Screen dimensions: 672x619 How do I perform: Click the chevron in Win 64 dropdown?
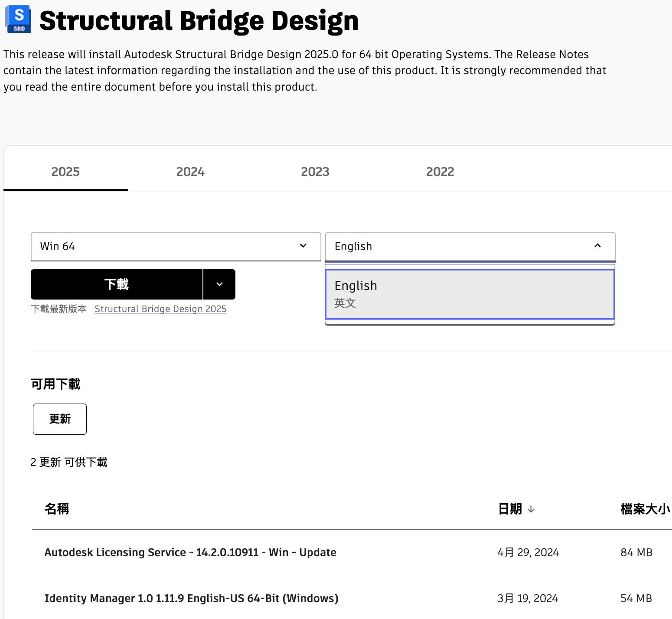pyautogui.click(x=303, y=246)
